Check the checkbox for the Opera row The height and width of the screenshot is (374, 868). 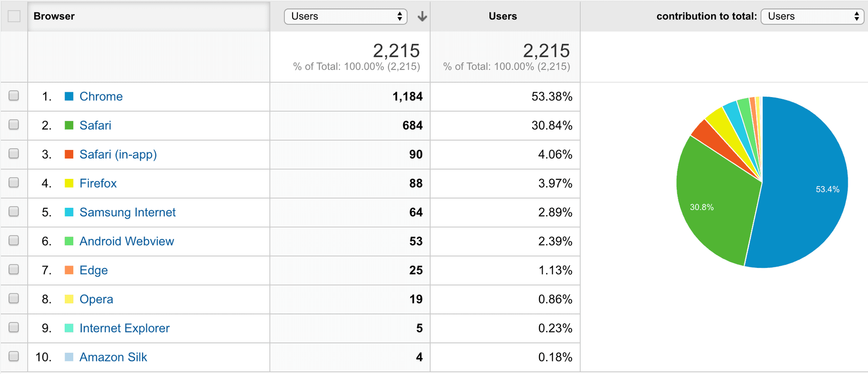tap(14, 299)
